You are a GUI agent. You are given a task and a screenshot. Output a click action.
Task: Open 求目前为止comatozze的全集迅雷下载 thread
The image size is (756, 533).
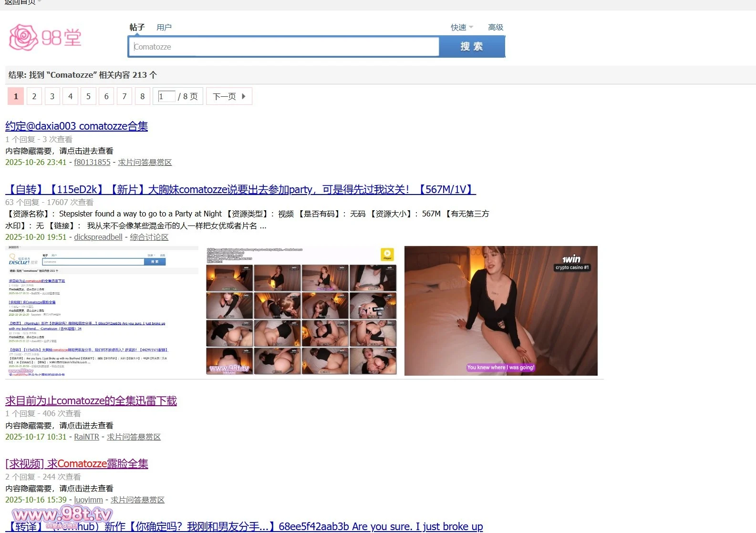click(x=91, y=401)
